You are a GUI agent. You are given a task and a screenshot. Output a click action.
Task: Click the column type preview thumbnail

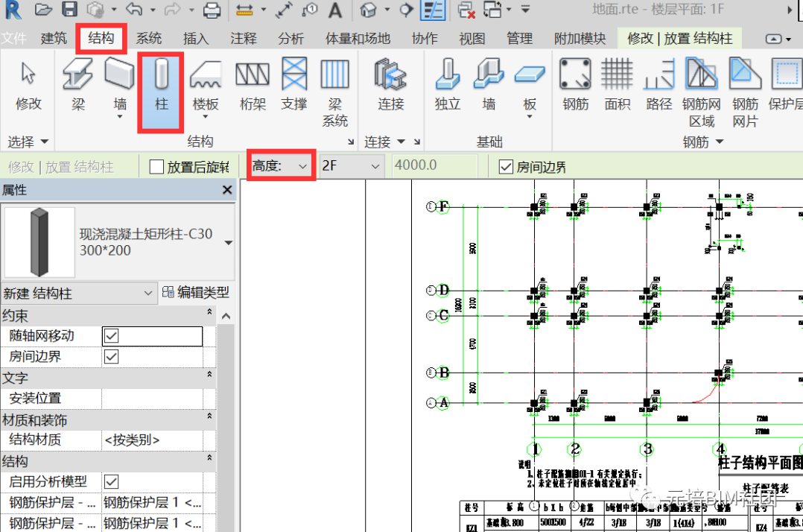39,243
